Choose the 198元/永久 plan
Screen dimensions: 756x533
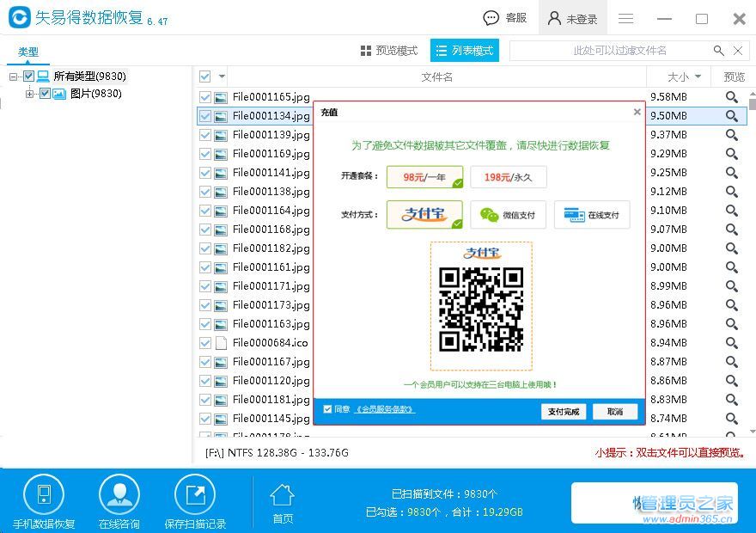point(509,177)
